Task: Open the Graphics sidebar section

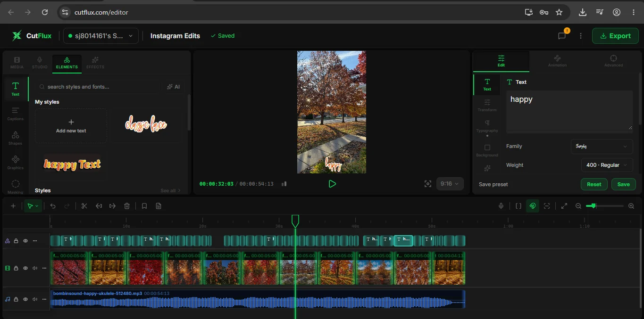Action: (16, 162)
